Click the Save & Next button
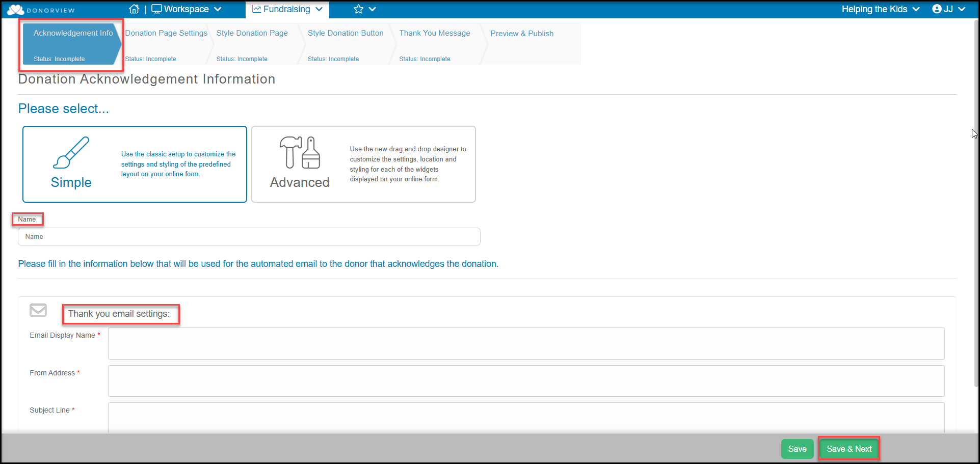980x464 pixels. (x=849, y=449)
